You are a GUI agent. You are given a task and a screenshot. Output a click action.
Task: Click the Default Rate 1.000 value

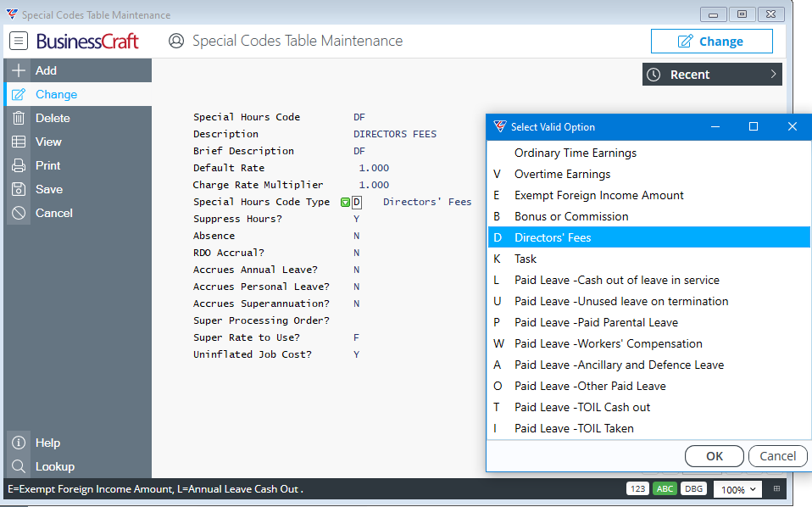coord(374,168)
